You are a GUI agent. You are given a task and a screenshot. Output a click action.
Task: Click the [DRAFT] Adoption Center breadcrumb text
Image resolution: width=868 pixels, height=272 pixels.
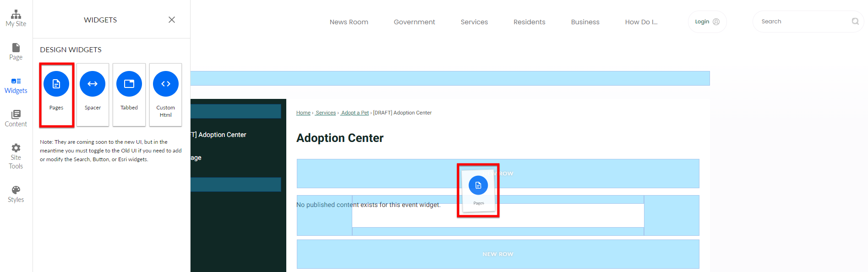[402, 113]
